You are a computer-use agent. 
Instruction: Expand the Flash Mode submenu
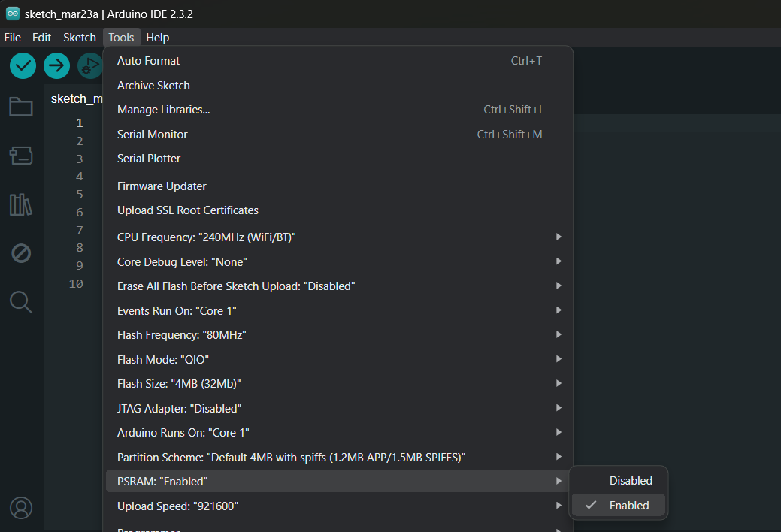338,359
